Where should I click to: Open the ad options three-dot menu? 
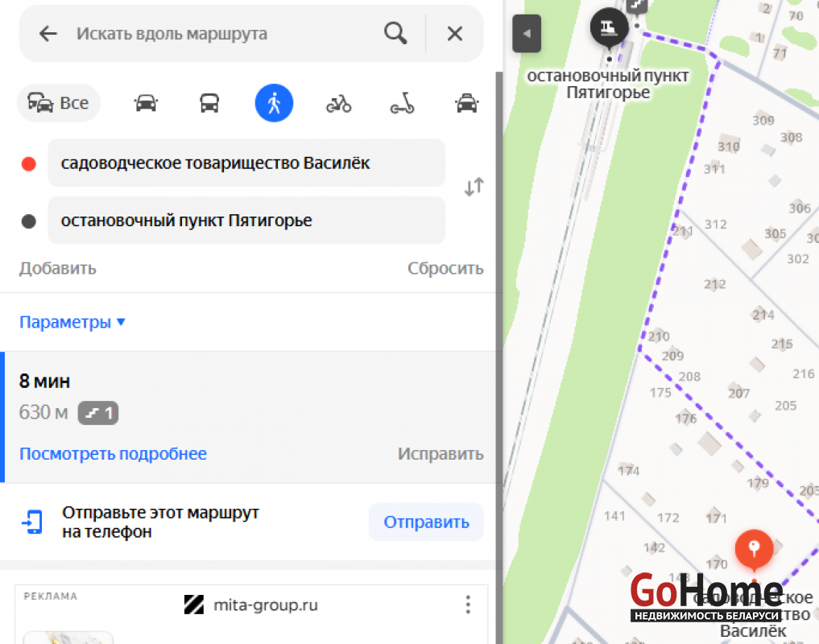468,605
